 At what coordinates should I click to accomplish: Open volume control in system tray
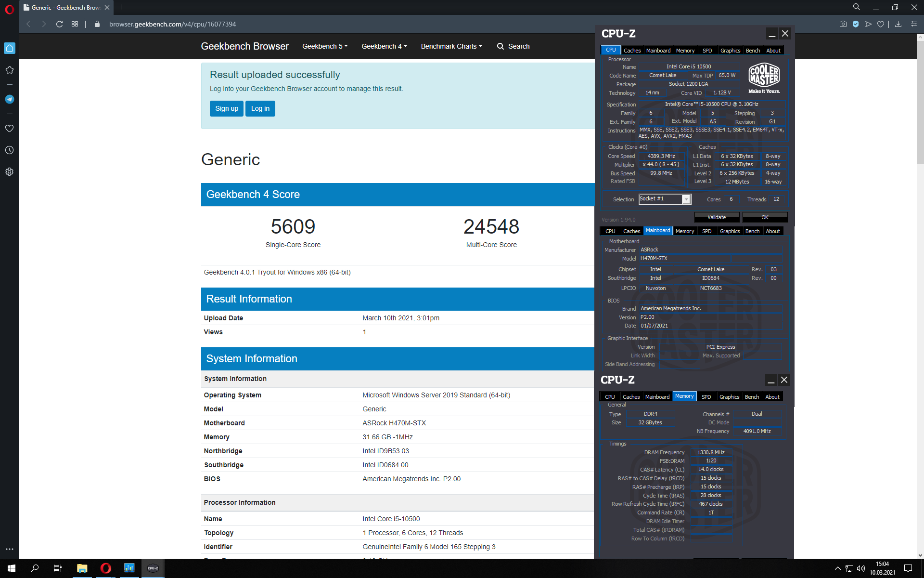(861, 568)
